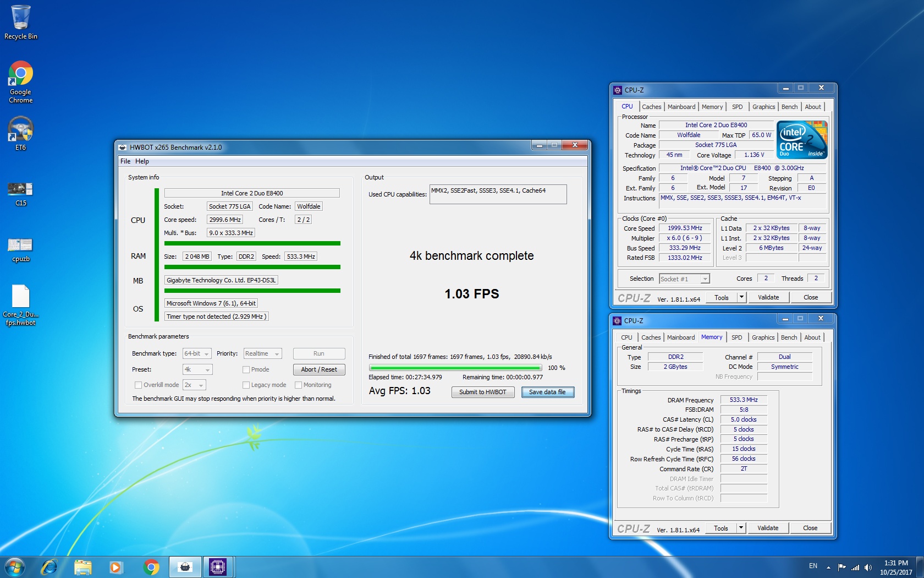Select the Core_2_Du fps.hwbot file icon

20,305
